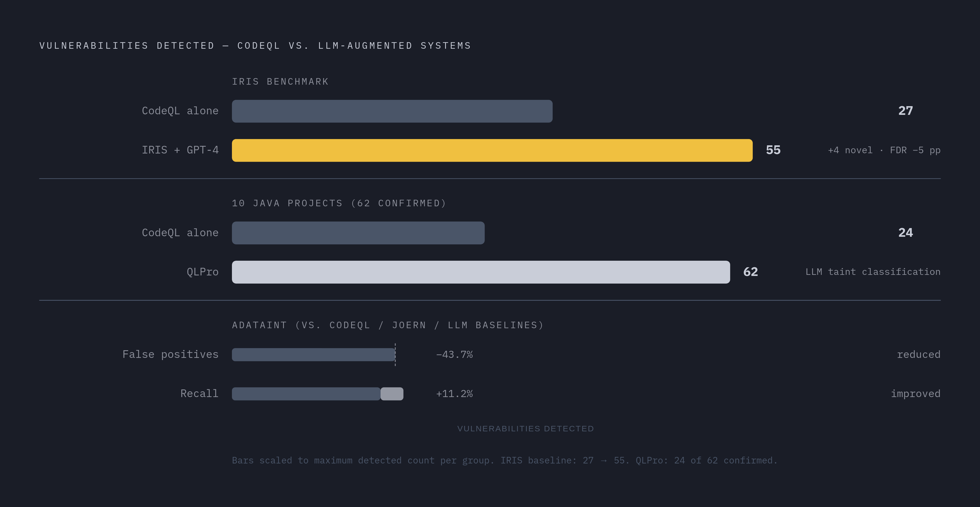This screenshot has width=980, height=507.
Task: Click the value '24'
Action: [905, 233]
